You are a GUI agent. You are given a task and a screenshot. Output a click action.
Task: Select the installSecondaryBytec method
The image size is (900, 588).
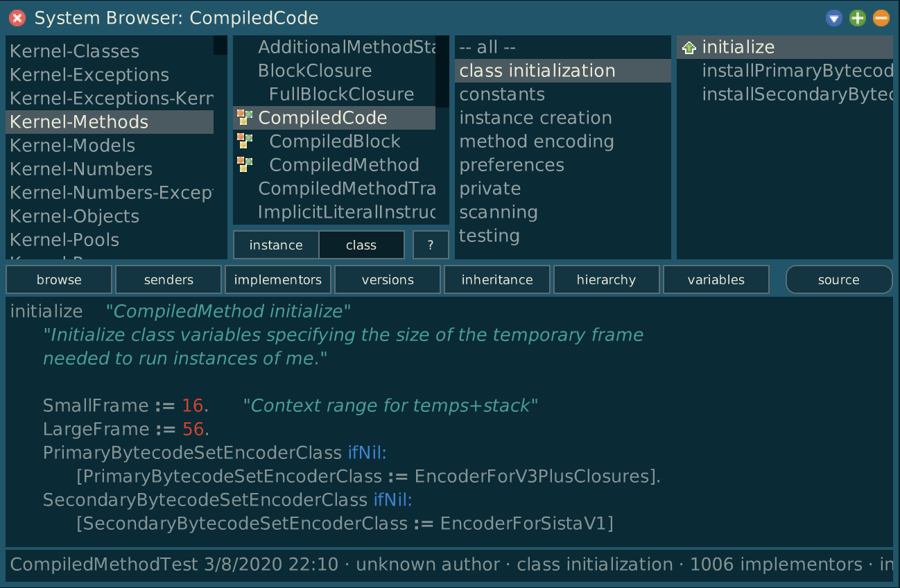point(785,94)
